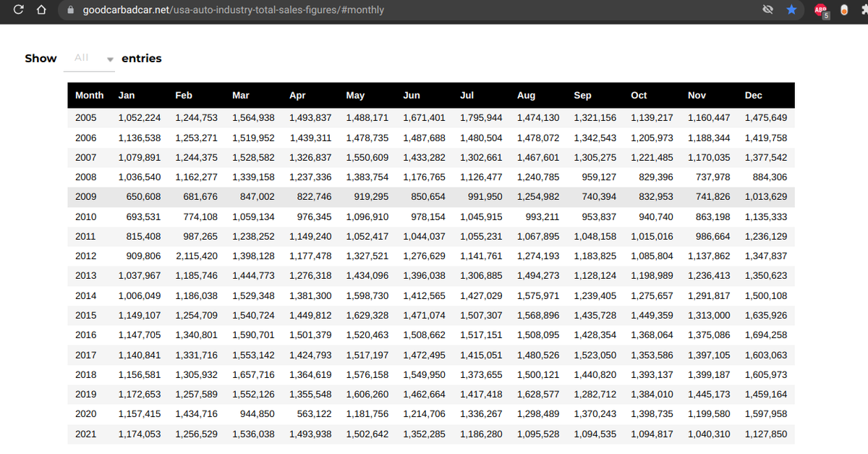Click the 2013 October value 1,198,989
Screen dimensions: 868x454
tap(652, 275)
